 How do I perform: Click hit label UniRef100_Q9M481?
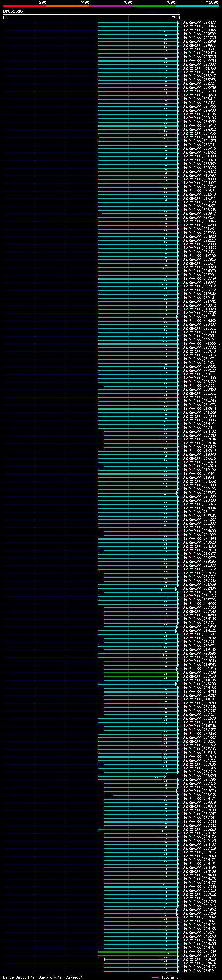[x=199, y=948]
